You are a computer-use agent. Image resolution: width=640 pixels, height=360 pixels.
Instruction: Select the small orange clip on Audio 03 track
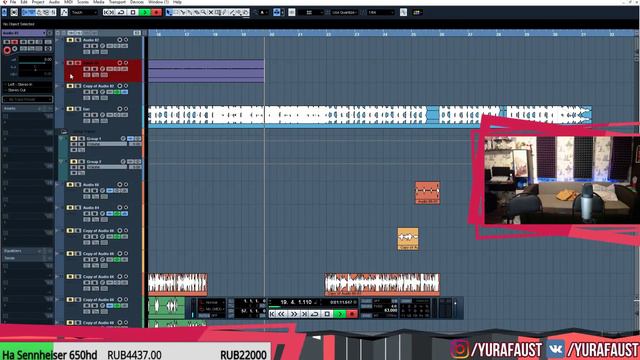(x=427, y=193)
